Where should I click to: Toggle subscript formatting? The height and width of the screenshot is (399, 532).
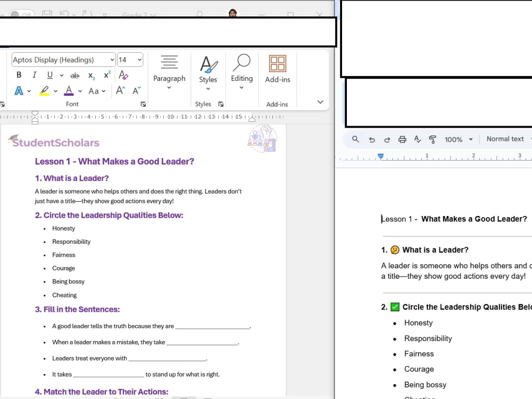[x=92, y=76]
